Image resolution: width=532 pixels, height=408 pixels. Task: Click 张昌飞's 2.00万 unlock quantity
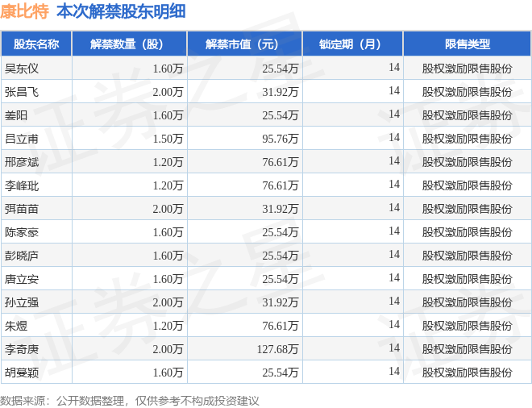tap(168, 92)
